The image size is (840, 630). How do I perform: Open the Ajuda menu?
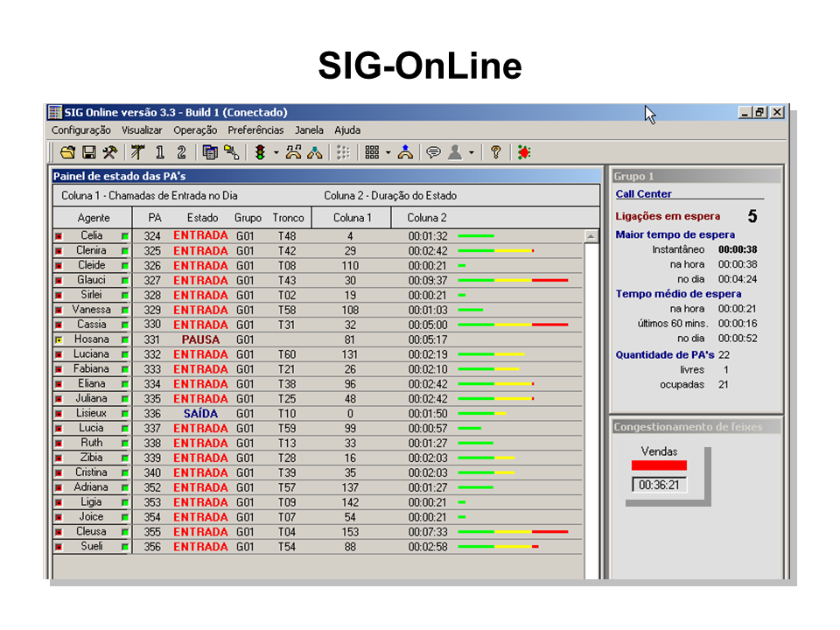[347, 130]
